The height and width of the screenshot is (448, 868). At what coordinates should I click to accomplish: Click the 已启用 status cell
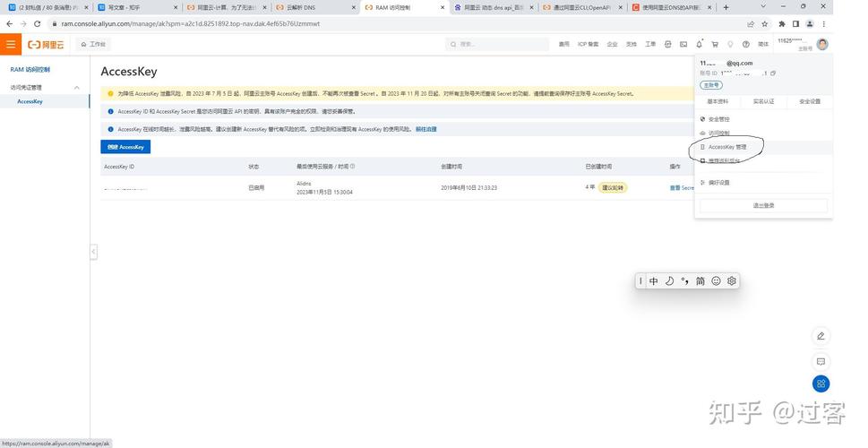pos(256,188)
